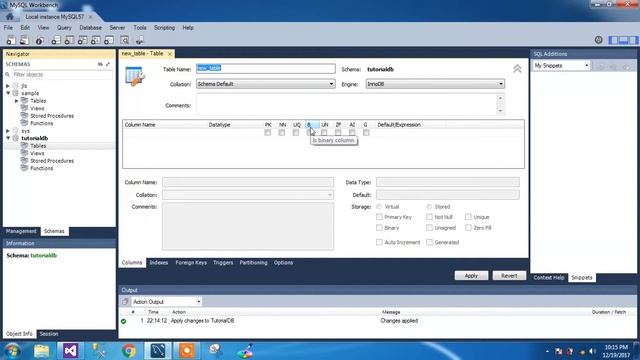
Task: Switch to the Indexes tab
Action: click(159, 262)
